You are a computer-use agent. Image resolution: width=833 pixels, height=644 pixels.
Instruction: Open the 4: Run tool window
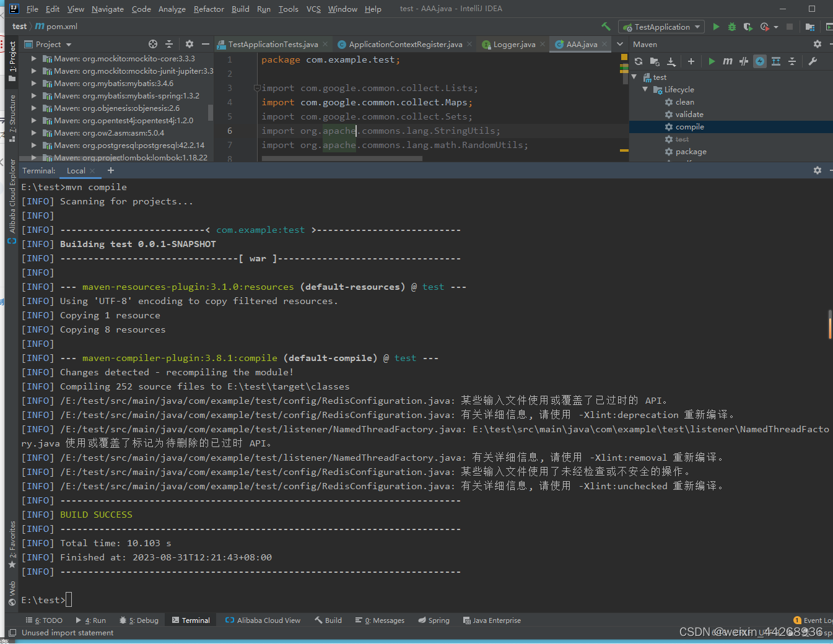91,620
